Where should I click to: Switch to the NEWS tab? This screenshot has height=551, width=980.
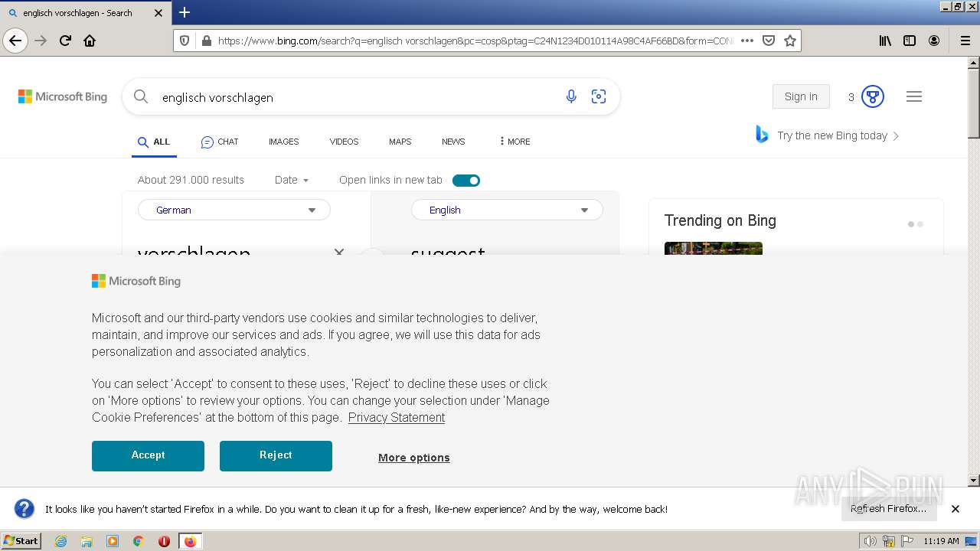tap(453, 142)
